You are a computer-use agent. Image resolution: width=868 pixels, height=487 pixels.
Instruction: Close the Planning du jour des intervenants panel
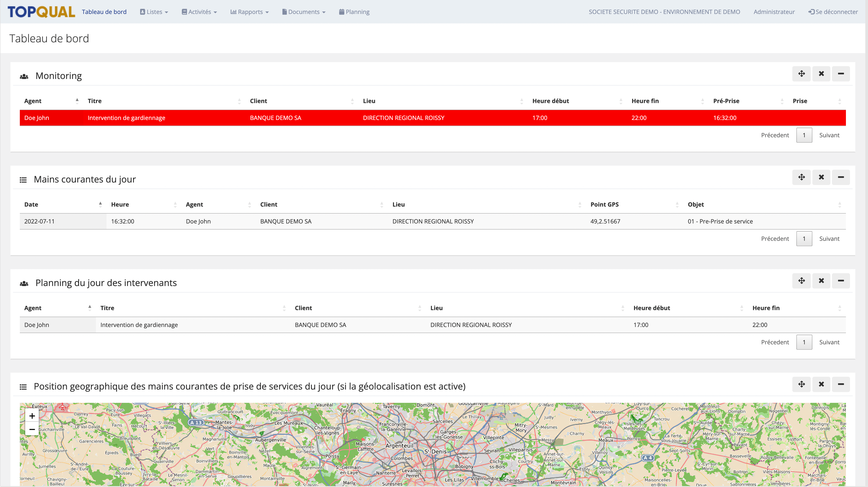tap(821, 281)
